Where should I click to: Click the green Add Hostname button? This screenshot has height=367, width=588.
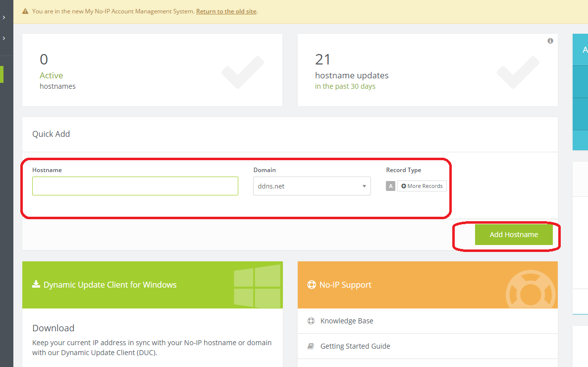(514, 235)
